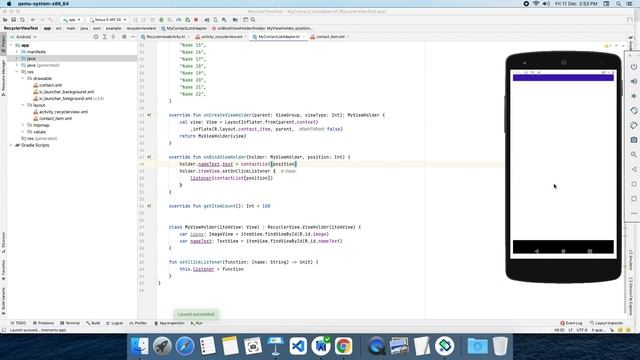Viewport: 640px width, 360px height.
Task: Open the Build tool window
Action: click(x=93, y=323)
